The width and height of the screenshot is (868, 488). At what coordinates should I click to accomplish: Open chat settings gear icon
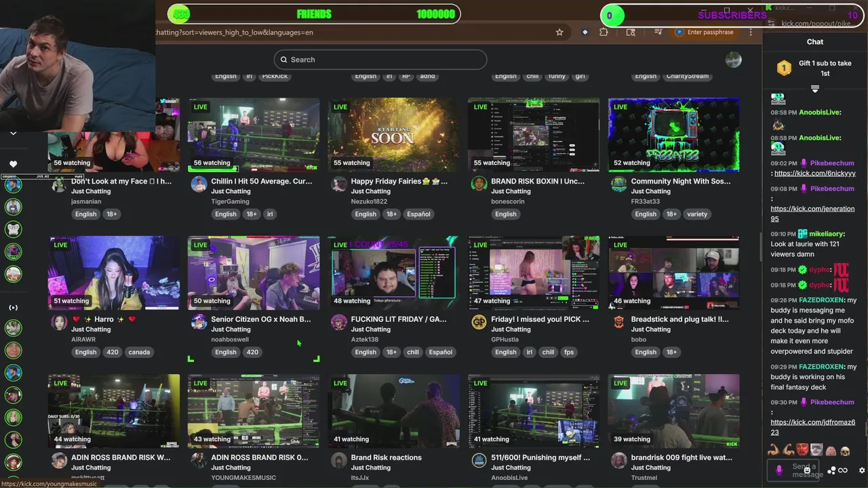pos(862,470)
